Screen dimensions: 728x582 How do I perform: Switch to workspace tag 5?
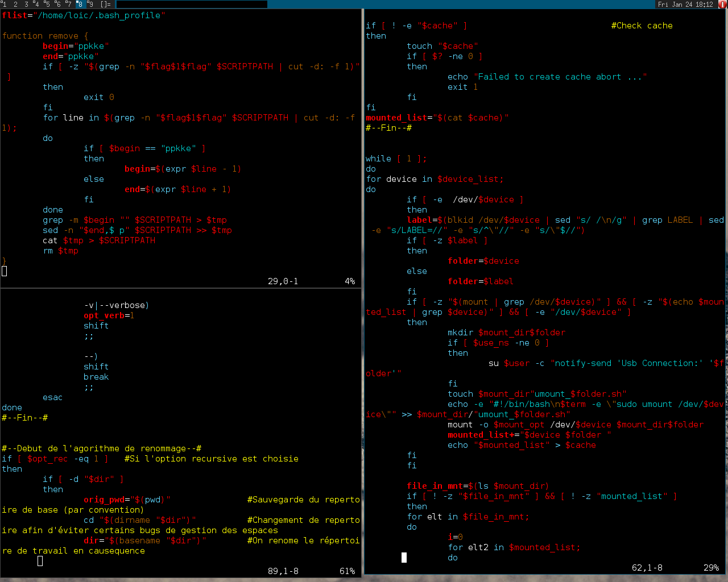click(48, 4)
